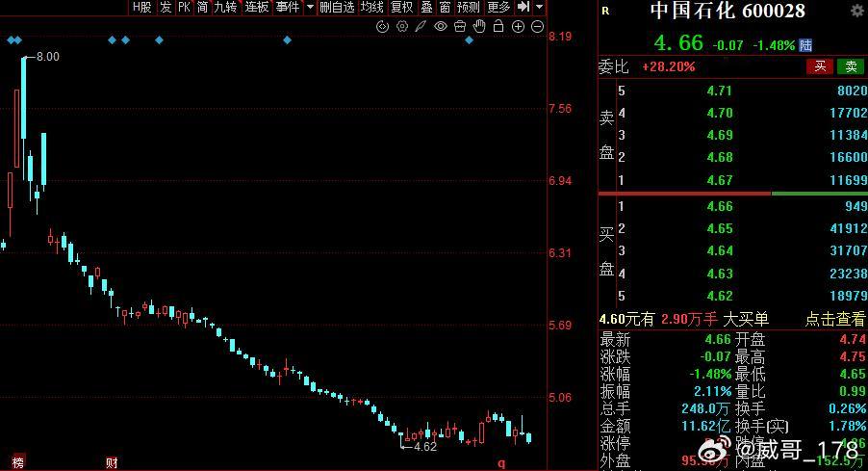Viewport: 868px width, 471px height.
Task: Click the red q marker at chart bottom
Action: (501, 464)
